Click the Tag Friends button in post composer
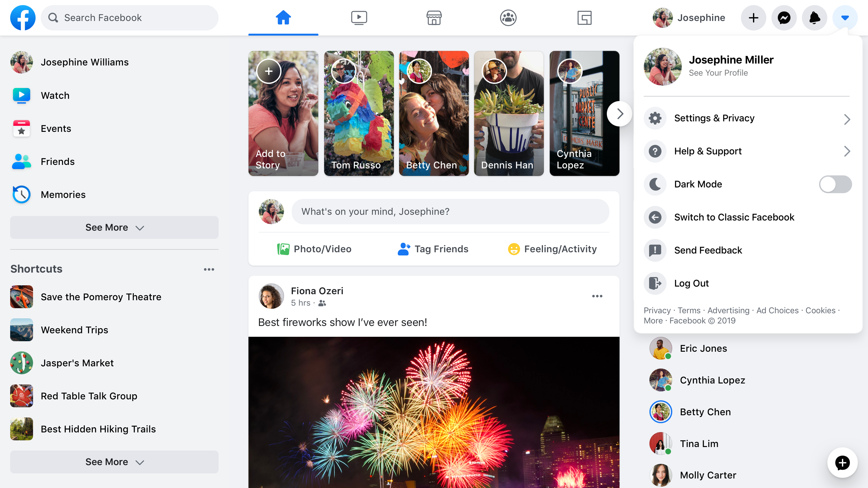This screenshot has height=488, width=868. tap(433, 249)
